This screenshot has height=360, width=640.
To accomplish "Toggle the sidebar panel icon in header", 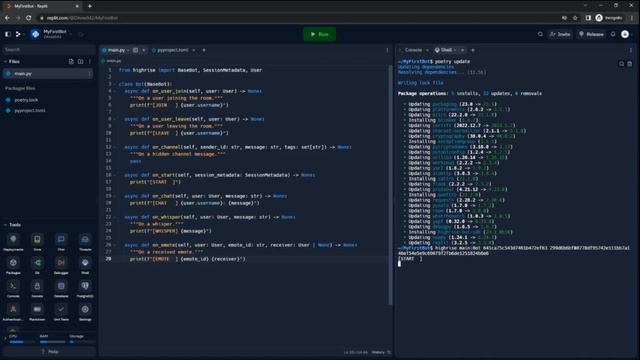I will click(x=8, y=34).
